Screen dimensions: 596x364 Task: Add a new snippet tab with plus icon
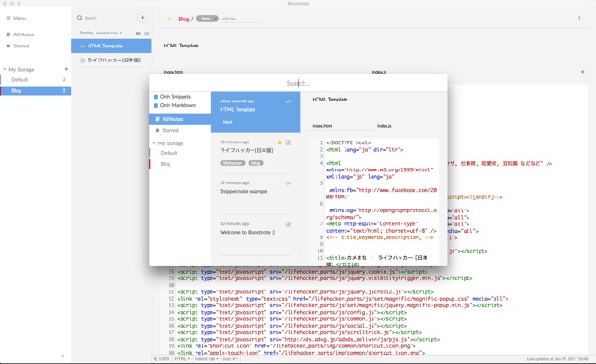point(582,72)
